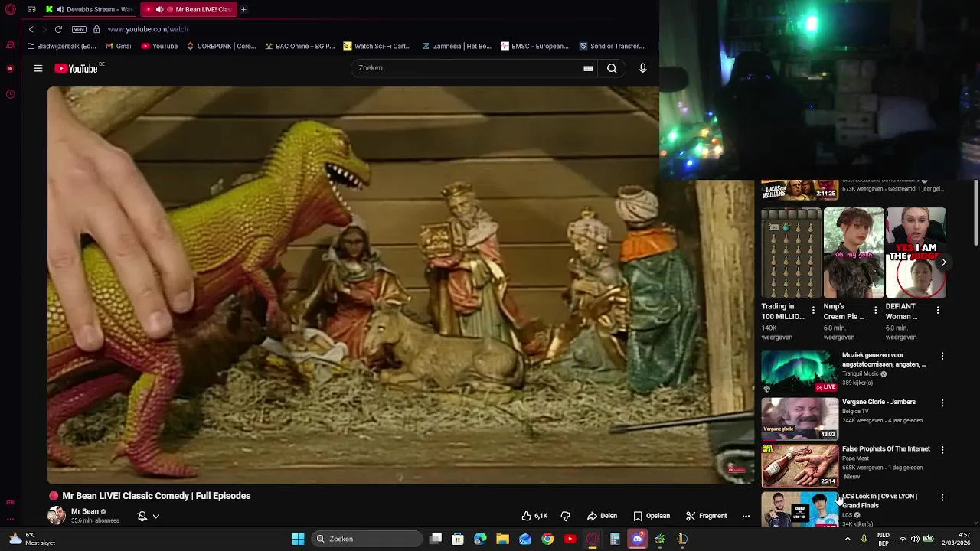The image size is (980, 551).
Task: Click the taskbar Zoeken search box
Action: [368, 539]
